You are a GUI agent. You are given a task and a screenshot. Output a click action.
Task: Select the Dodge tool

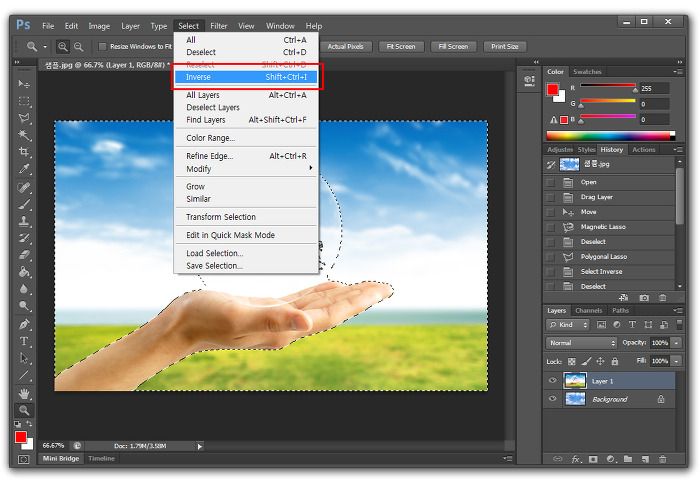coord(24,306)
